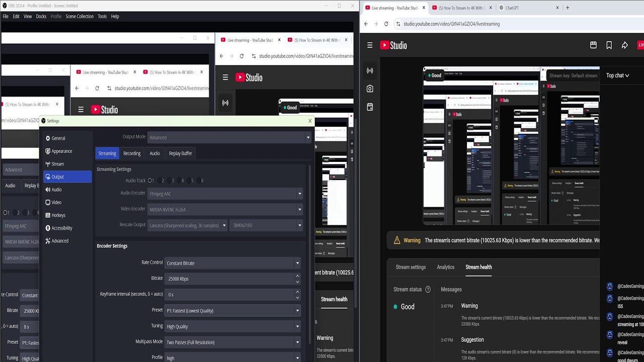Open Stream settings tab in YouTube Studio
Image resolution: width=644 pixels, height=362 pixels.
[411, 267]
